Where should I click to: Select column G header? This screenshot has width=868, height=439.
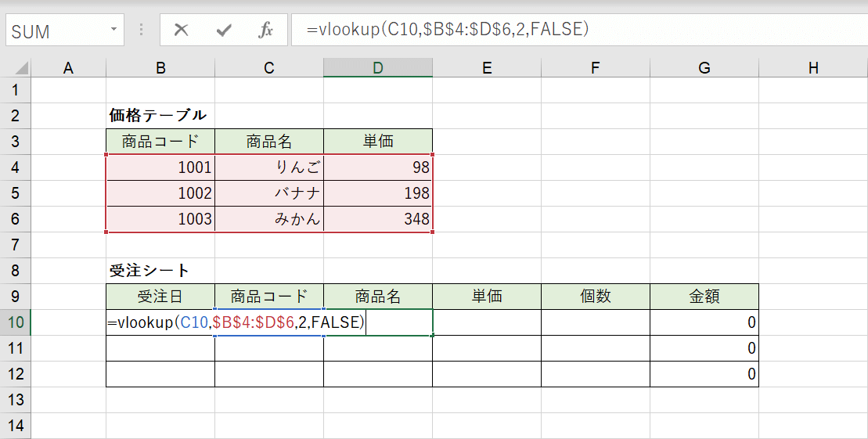pyautogui.click(x=704, y=68)
